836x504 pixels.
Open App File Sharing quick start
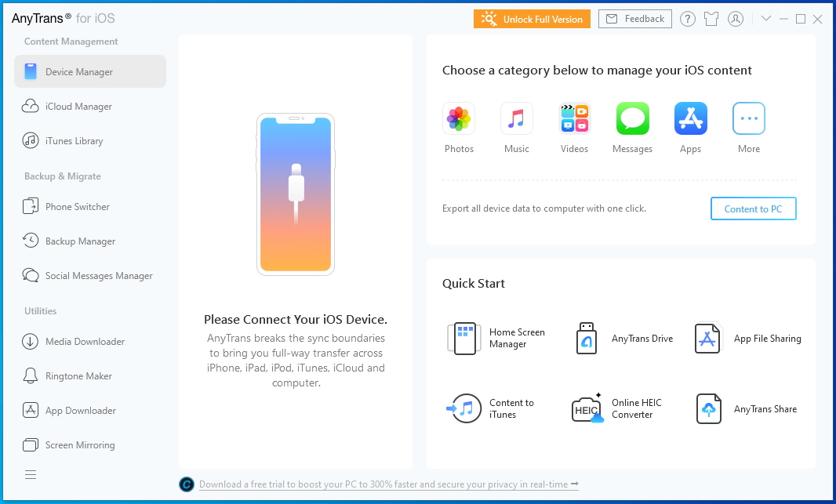[747, 339]
